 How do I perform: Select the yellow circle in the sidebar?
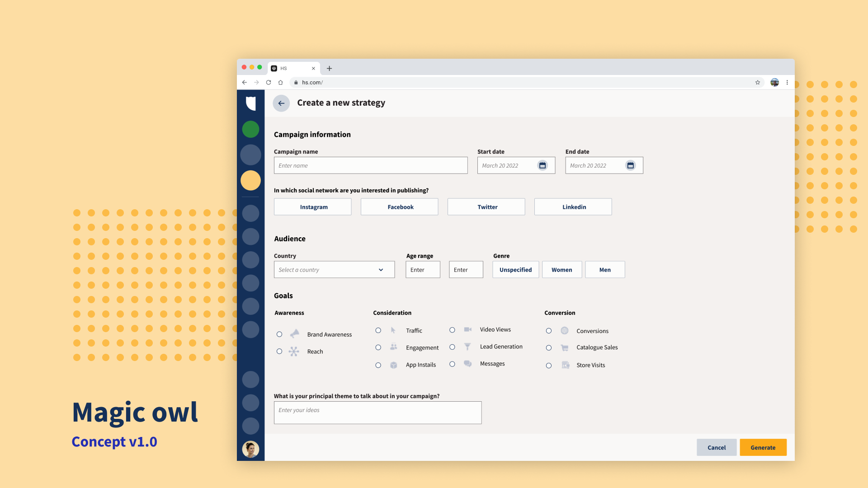250,180
